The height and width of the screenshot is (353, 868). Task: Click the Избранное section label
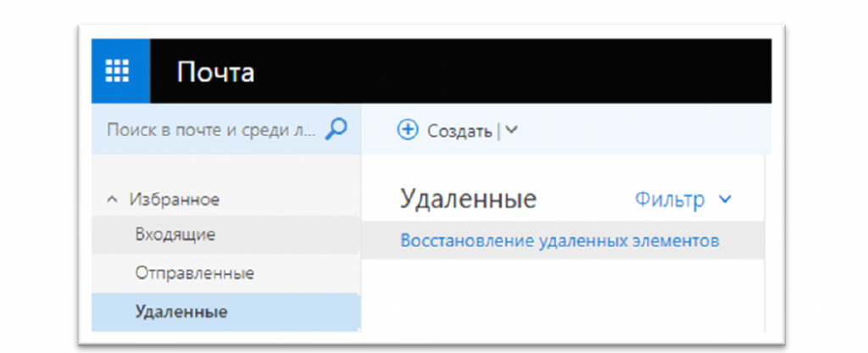pos(174,199)
